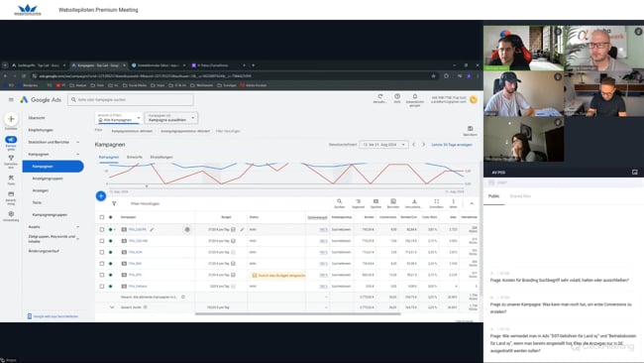
Task: Bookmark the page with the star icon
Action: coord(433,76)
